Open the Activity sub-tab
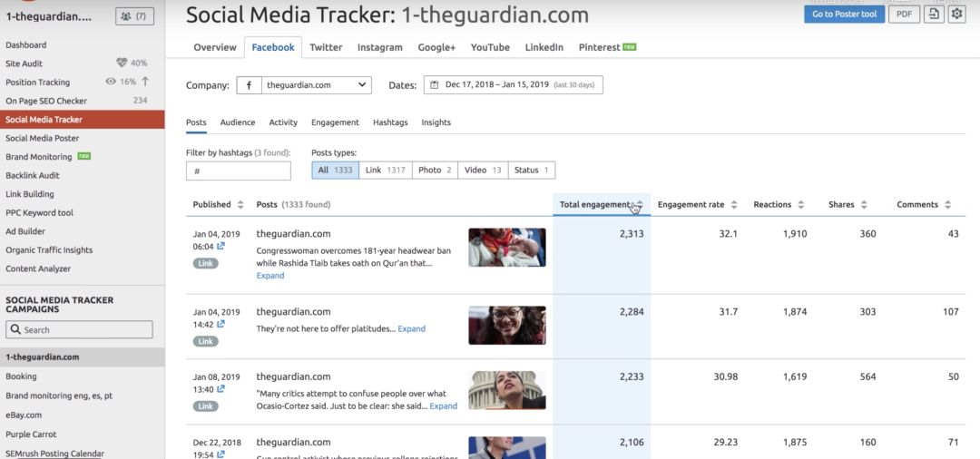Image resolution: width=980 pixels, height=459 pixels. [283, 122]
